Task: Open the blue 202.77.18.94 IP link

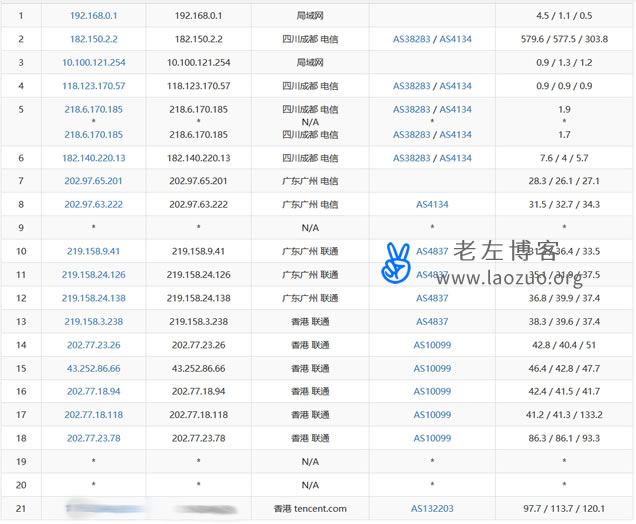Action: 93,391
